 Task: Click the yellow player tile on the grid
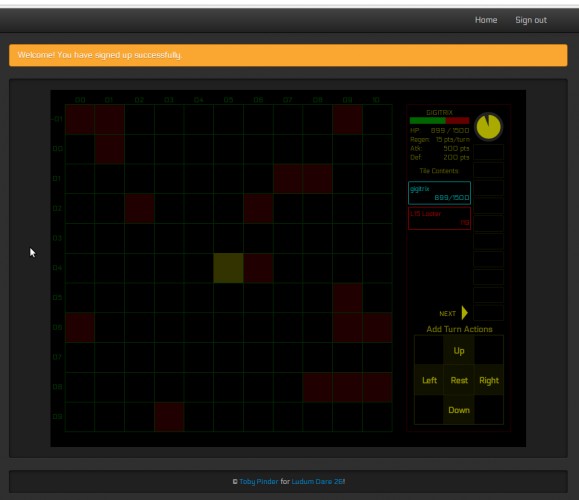(228, 268)
